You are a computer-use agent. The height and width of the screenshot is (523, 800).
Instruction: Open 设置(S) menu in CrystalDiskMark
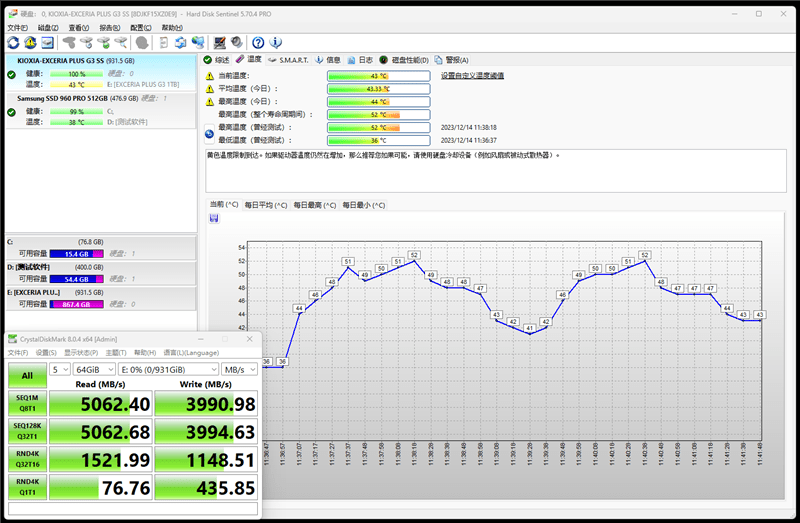pos(46,353)
